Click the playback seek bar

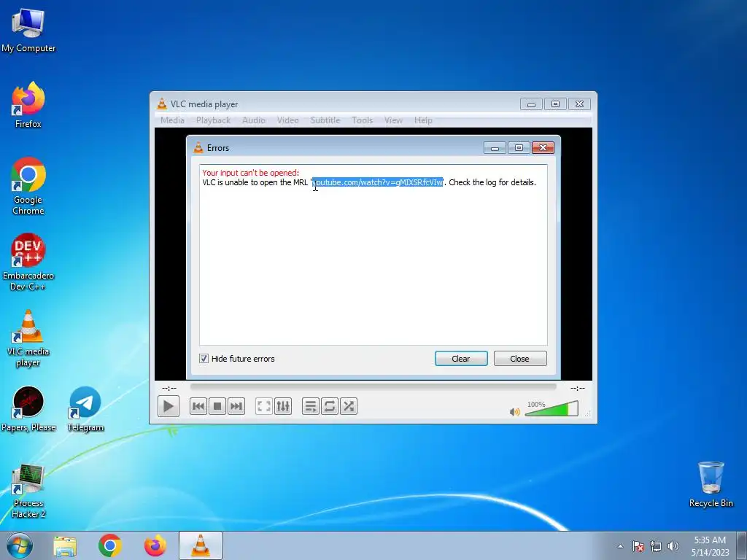[x=373, y=386]
